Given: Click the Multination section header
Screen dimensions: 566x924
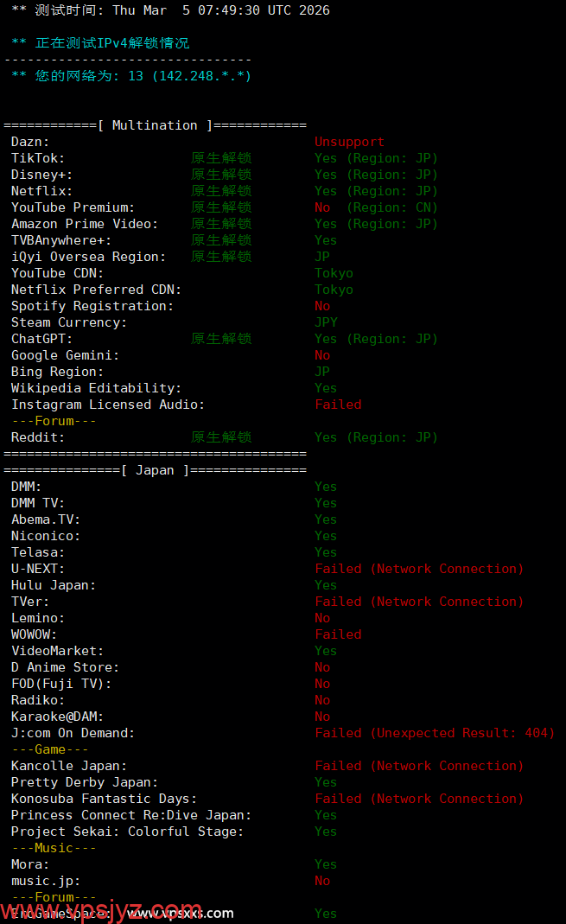Looking at the screenshot, I should [x=155, y=125].
